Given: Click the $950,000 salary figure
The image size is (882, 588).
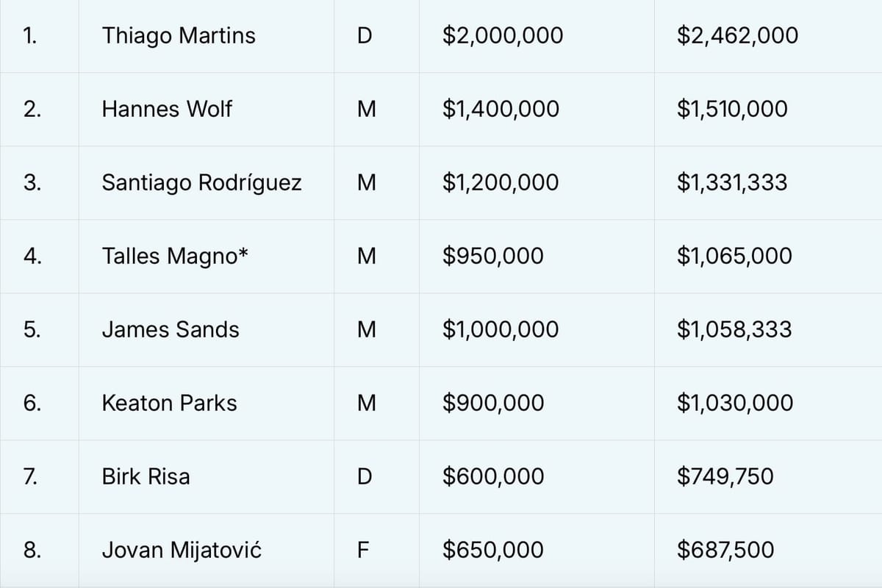Looking at the screenshot, I should (x=493, y=256).
